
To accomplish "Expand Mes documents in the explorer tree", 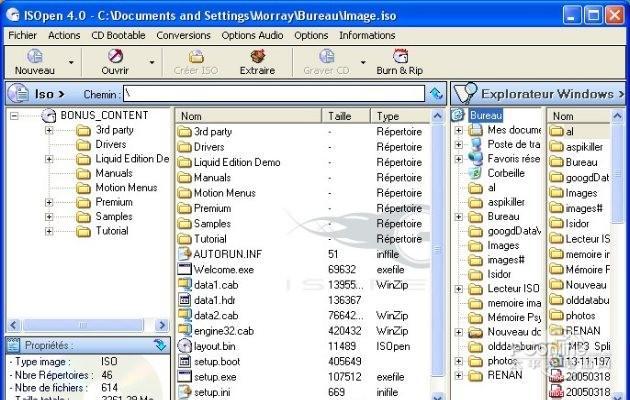I will pyautogui.click(x=458, y=130).
